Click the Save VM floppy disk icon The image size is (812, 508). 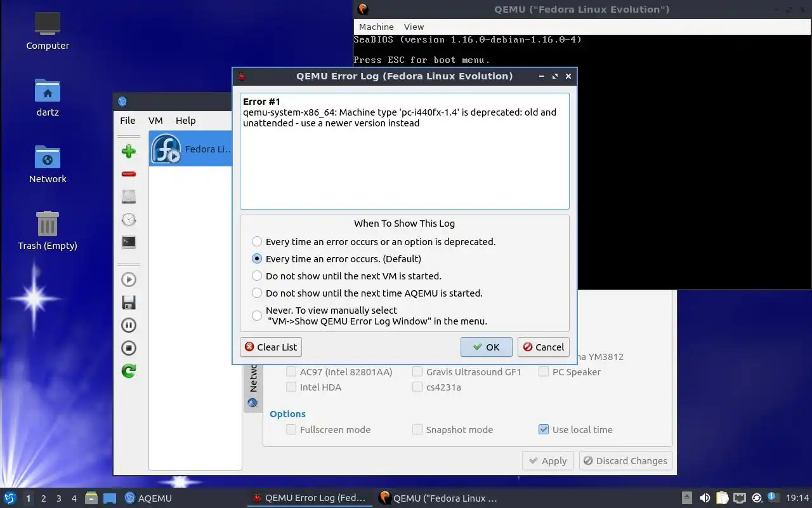click(129, 302)
